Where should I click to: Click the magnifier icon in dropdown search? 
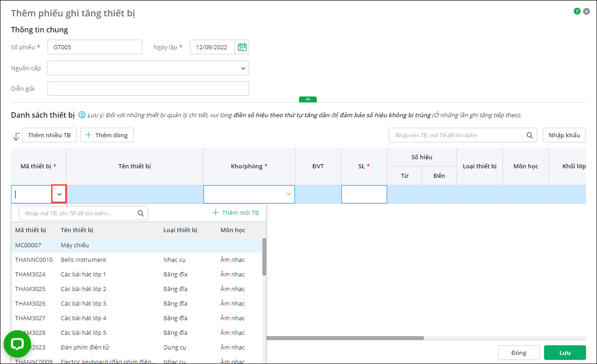(141, 213)
